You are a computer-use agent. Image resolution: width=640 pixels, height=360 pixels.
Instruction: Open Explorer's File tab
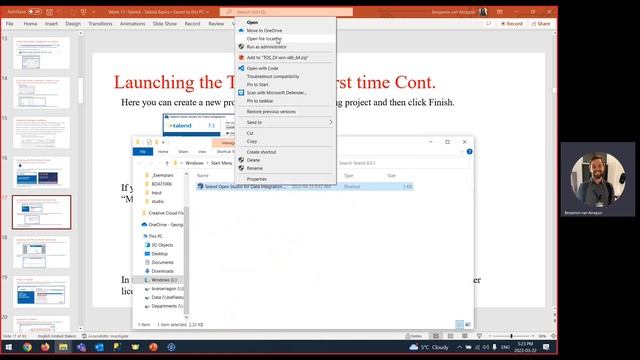tap(143, 152)
